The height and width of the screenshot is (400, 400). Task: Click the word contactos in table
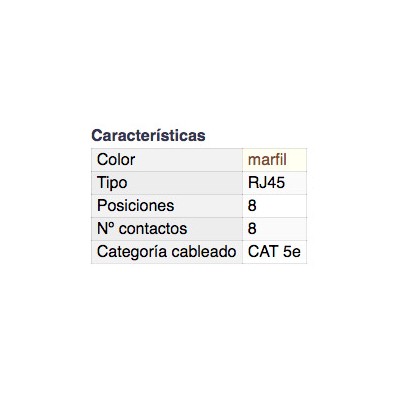153,229
